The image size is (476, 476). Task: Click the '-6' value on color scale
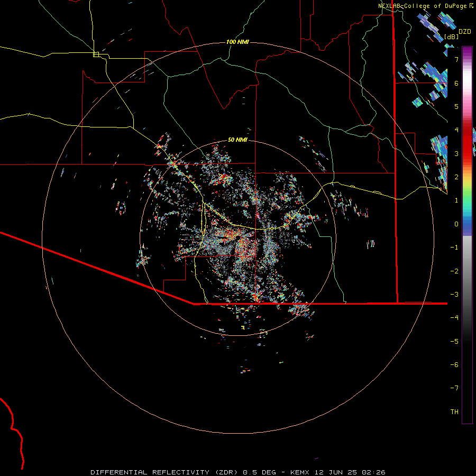tap(454, 365)
